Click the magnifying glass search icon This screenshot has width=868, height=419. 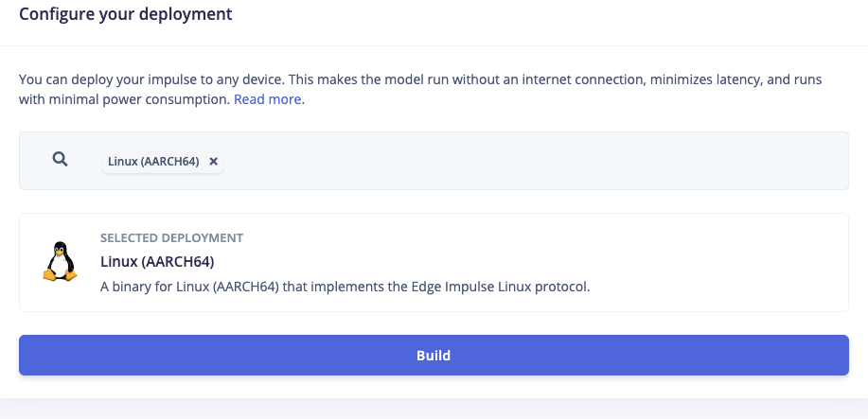click(61, 160)
